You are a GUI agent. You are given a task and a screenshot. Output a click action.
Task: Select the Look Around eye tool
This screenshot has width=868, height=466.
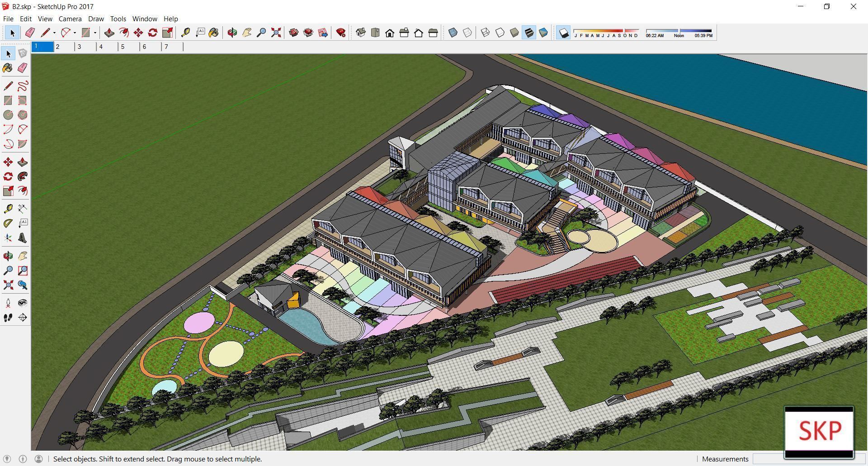click(23, 303)
